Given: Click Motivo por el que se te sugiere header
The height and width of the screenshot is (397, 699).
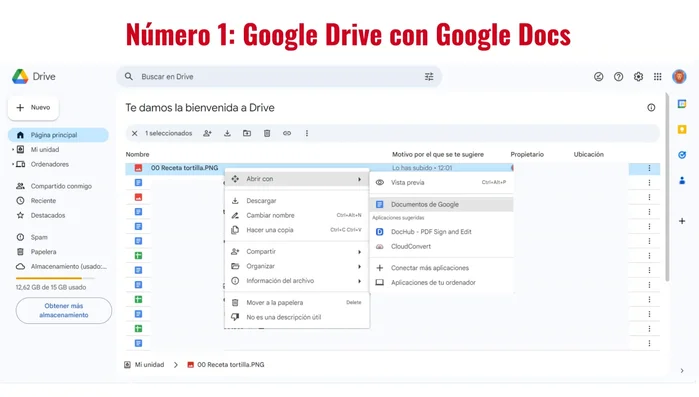Looking at the screenshot, I should (x=438, y=155).
